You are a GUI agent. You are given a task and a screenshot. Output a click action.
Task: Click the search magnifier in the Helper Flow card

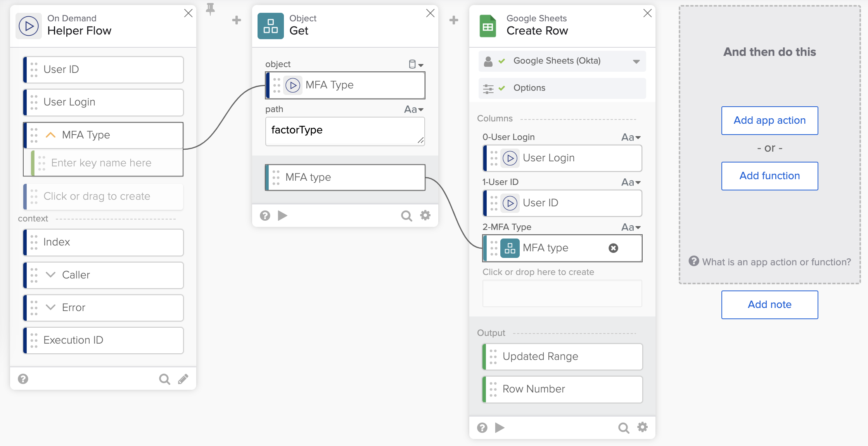pos(164,379)
